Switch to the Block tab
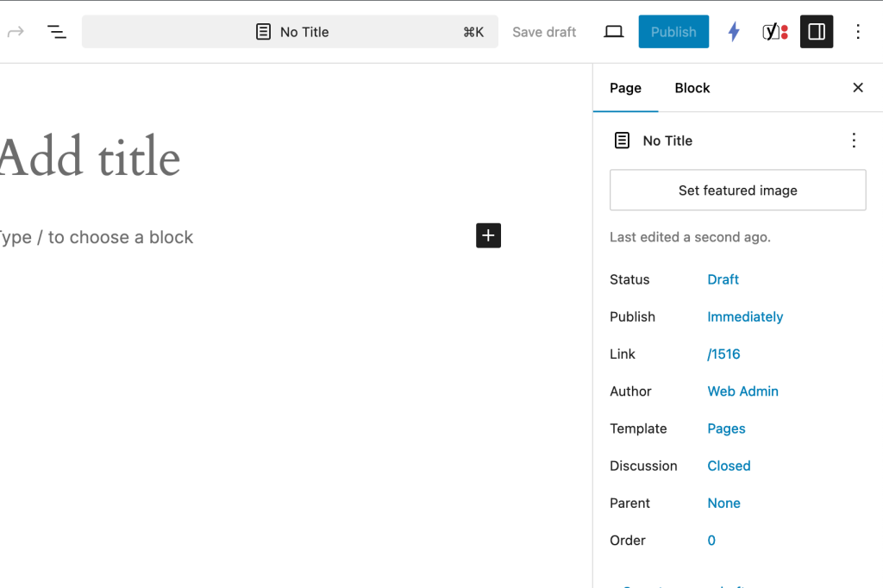883x588 pixels. click(692, 88)
